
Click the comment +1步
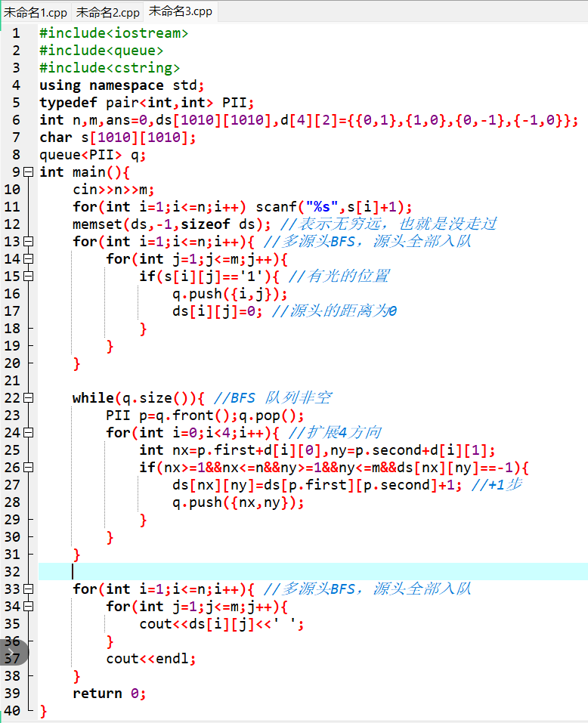click(x=497, y=484)
